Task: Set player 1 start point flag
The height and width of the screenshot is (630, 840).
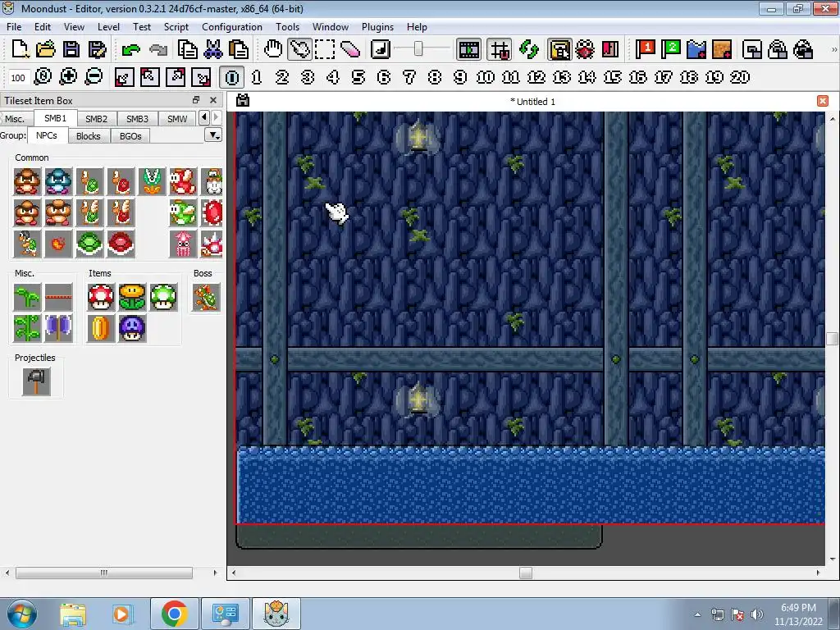Action: (645, 49)
